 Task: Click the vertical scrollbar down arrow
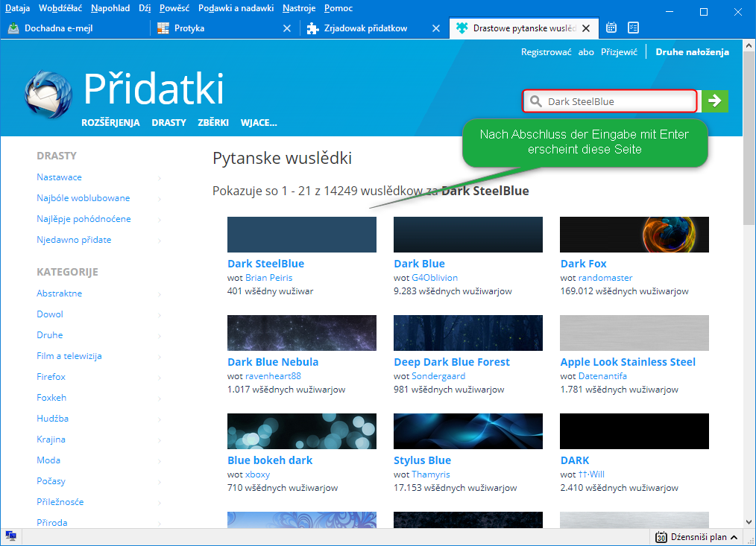[749, 522]
